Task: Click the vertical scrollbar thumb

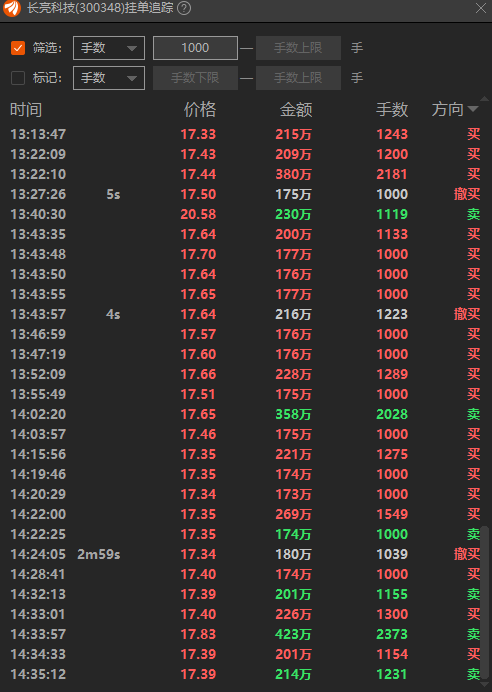Action: coord(485,603)
